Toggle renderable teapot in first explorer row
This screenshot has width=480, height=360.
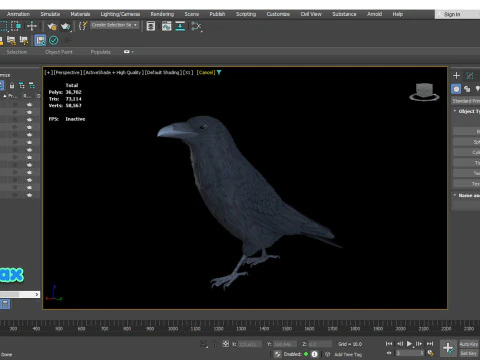point(29,104)
